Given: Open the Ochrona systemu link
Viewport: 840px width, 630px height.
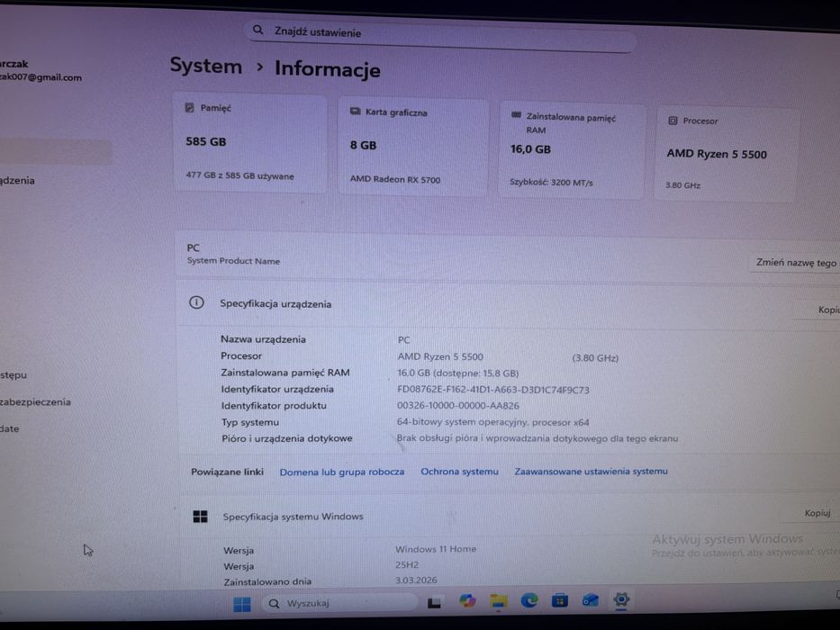Looking at the screenshot, I should tap(459, 472).
